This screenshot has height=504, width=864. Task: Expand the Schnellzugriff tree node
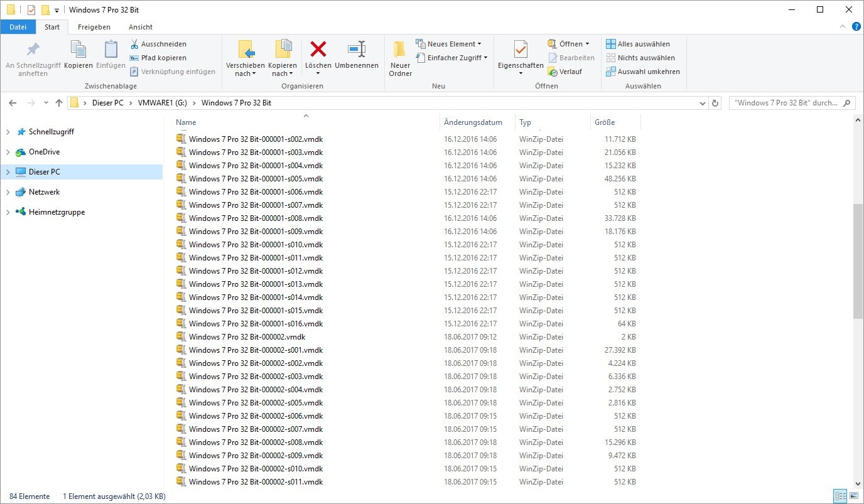point(8,132)
